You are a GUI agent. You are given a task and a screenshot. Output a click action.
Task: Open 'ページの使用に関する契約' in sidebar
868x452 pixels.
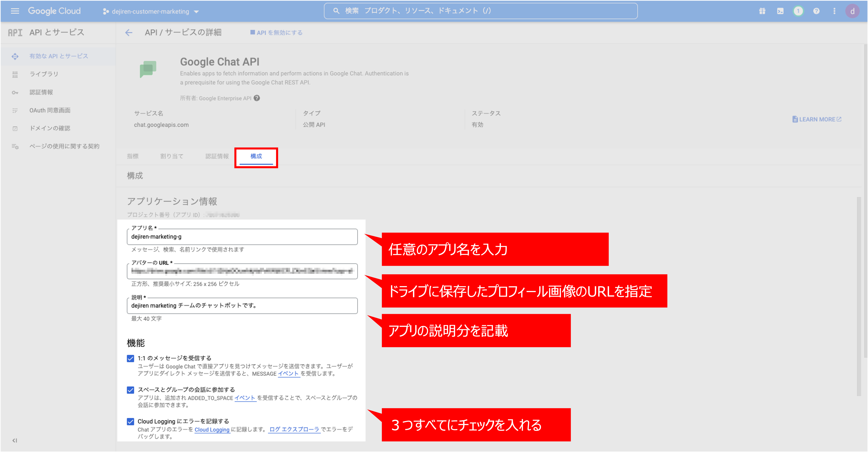click(58, 146)
